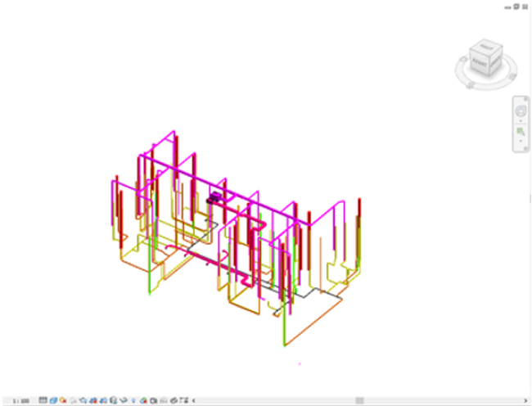Viewport: 532px width, 406px height.
Task: Select the Zoom tool in navigation bar
Action: tap(520, 132)
